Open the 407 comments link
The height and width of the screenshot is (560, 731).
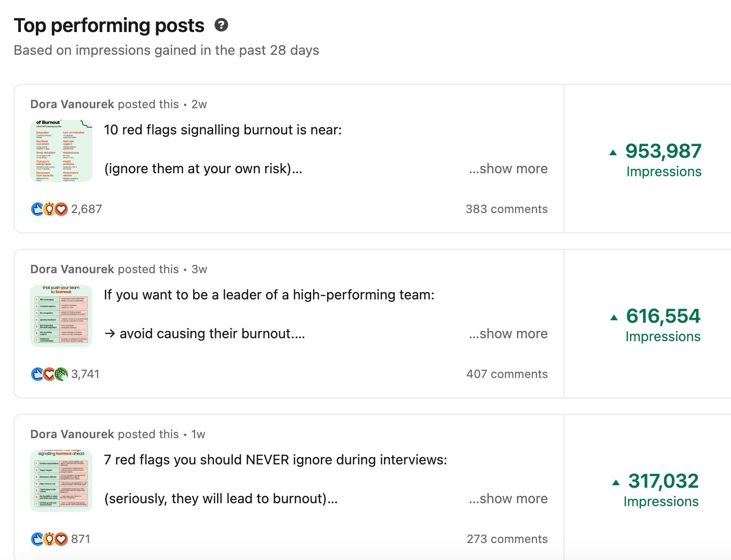[507, 374]
